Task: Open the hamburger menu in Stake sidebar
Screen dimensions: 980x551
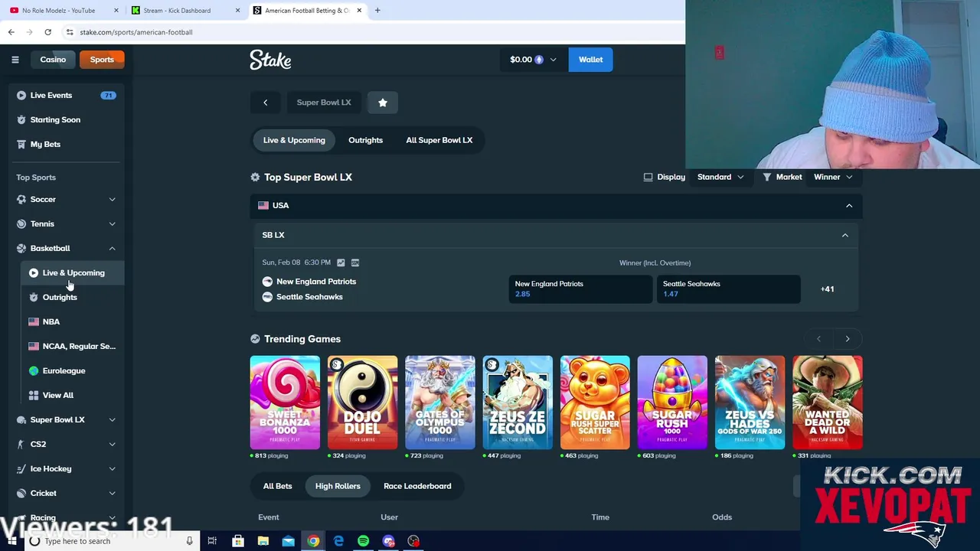Action: pos(15,60)
